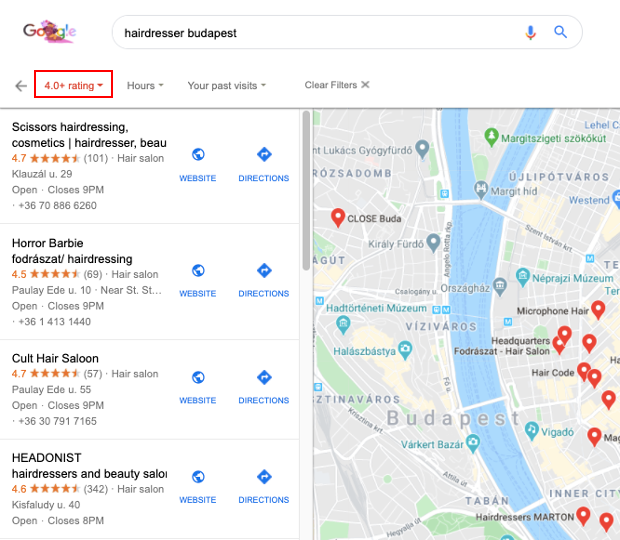This screenshot has width=620, height=540.
Task: Click the Microphone Hair map pin
Action: point(598,310)
